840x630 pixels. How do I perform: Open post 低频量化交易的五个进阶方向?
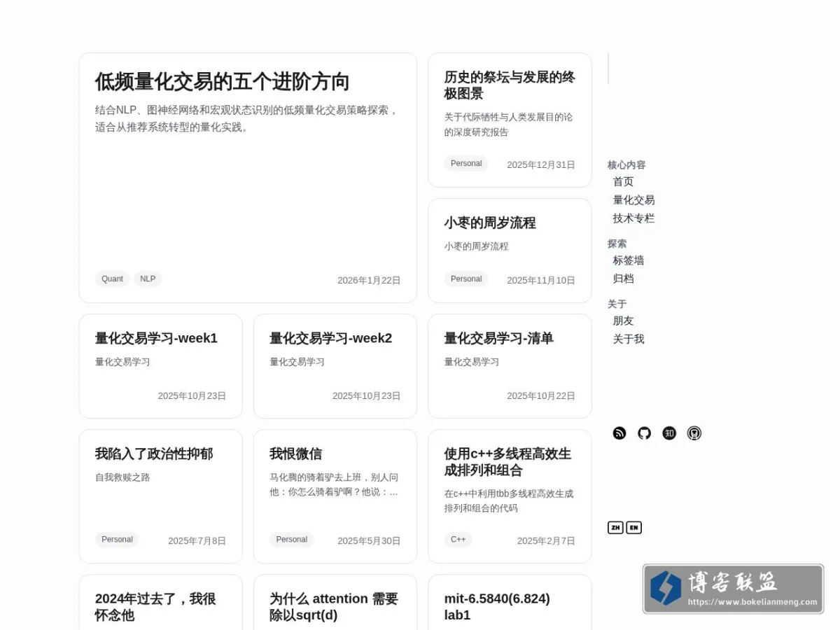point(222,82)
